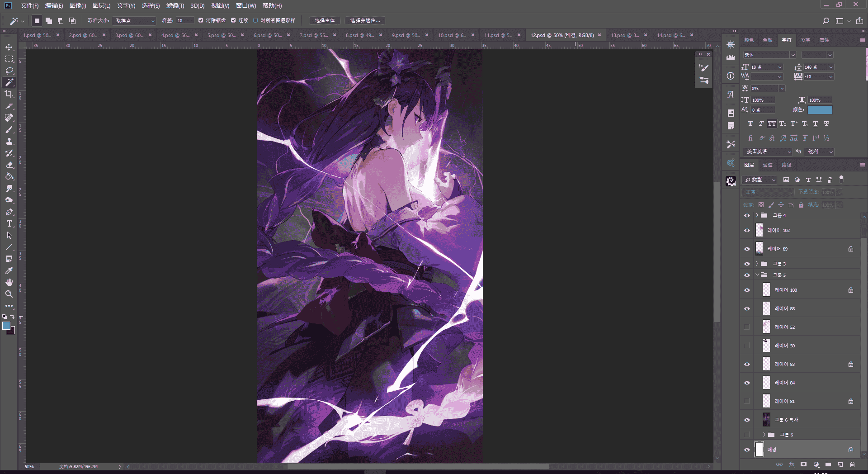Open the 滤镜(T) menu

coord(175,5)
